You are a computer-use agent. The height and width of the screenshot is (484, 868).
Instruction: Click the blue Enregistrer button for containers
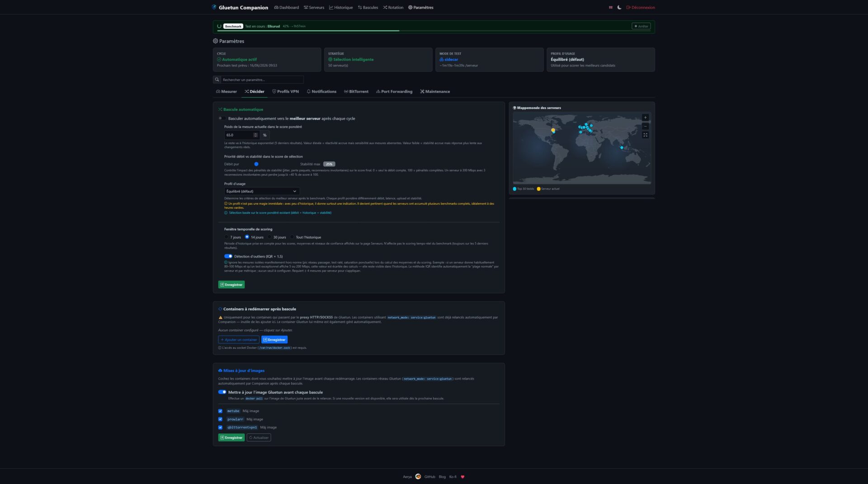[274, 340]
